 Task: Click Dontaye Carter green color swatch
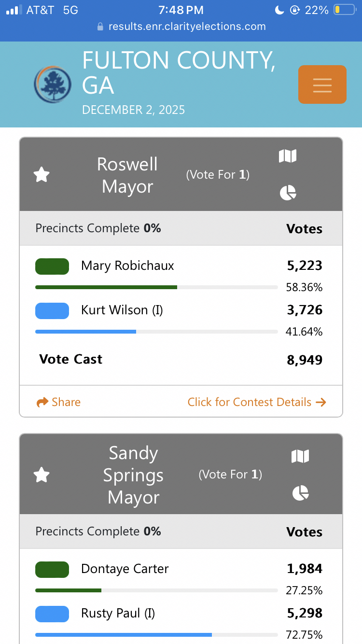tap(52, 569)
